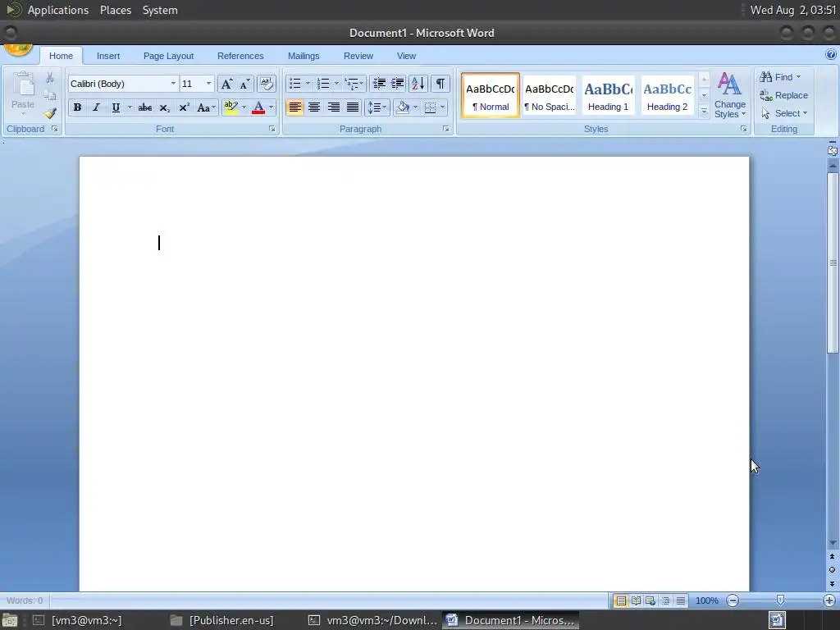Viewport: 840px width, 630px height.
Task: Justify the paragraph text
Action: click(x=353, y=107)
